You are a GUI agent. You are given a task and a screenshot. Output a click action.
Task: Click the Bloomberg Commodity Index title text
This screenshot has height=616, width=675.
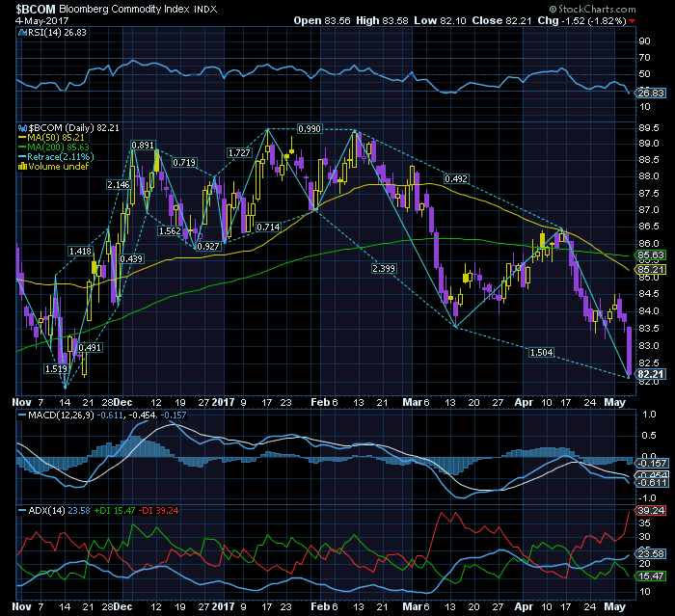pyautogui.click(x=124, y=9)
